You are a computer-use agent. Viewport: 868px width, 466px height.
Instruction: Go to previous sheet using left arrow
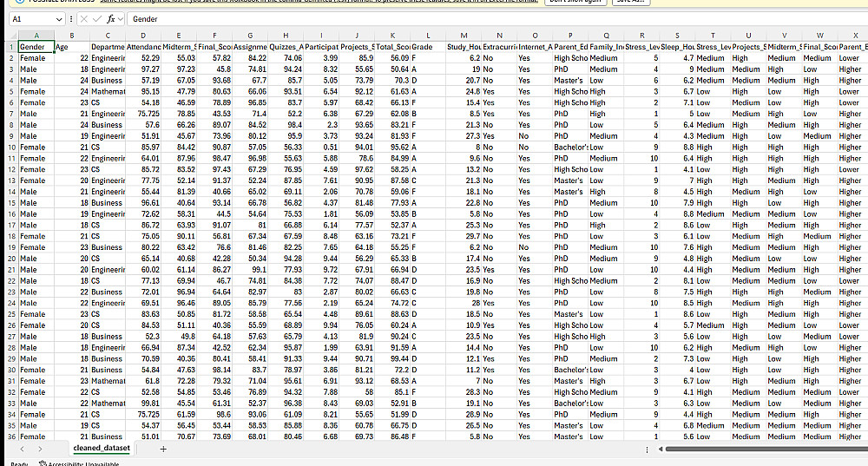[23, 449]
